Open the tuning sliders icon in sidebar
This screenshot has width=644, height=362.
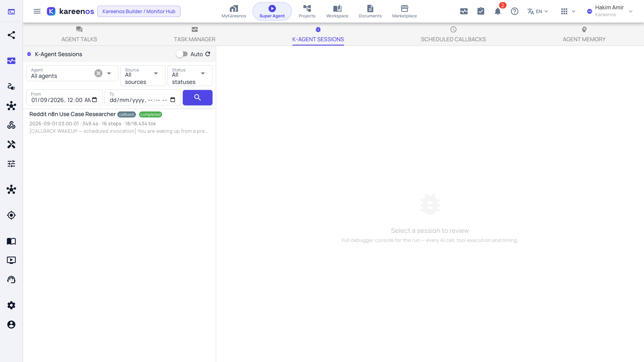(x=11, y=164)
